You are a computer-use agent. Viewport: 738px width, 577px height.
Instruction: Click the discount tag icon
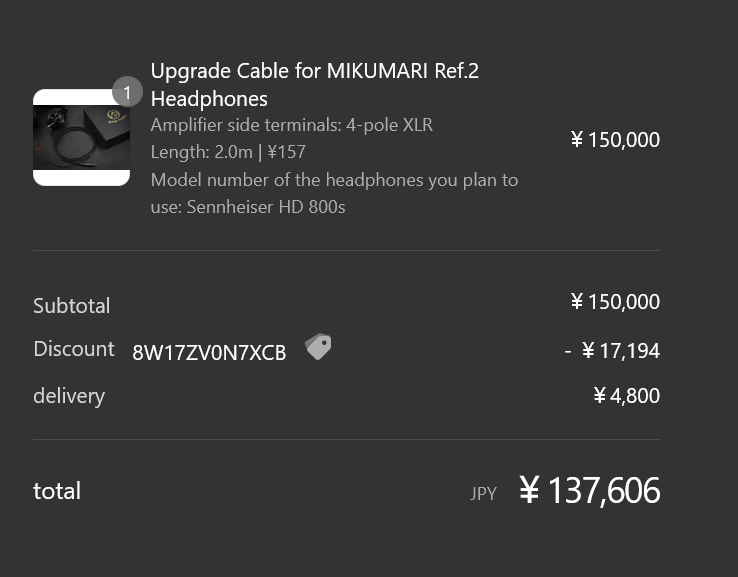[x=318, y=347]
